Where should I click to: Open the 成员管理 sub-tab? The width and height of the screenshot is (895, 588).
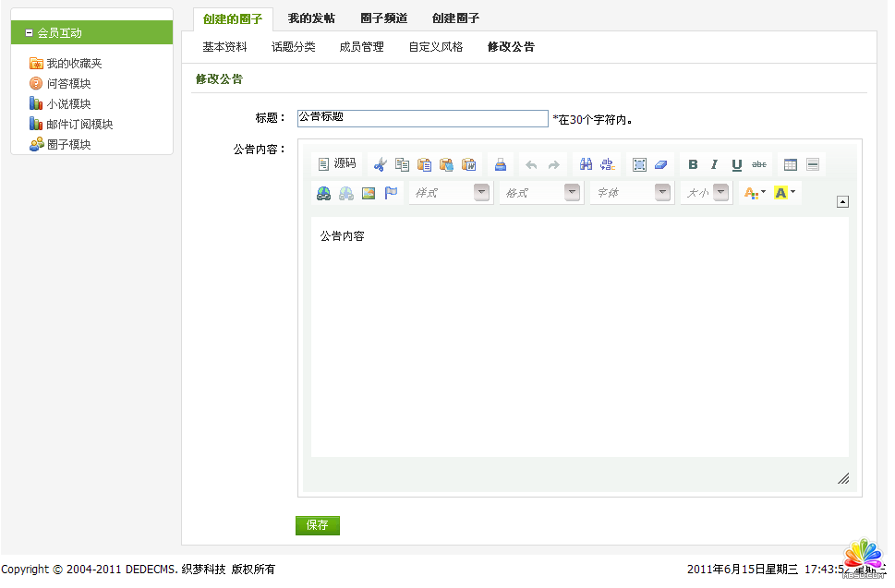click(x=361, y=47)
